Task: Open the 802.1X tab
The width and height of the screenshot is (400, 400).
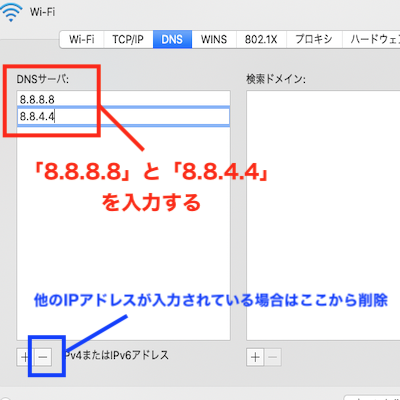Action: 261,39
